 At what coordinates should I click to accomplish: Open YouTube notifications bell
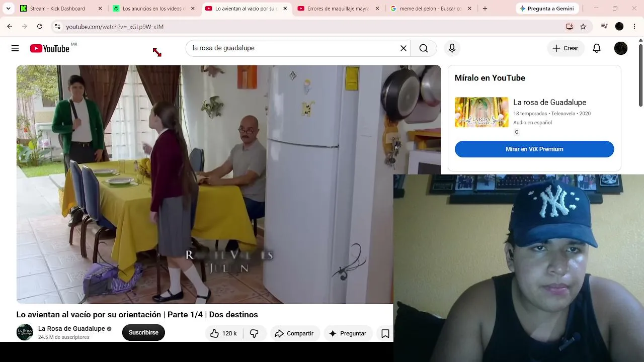coord(597,48)
